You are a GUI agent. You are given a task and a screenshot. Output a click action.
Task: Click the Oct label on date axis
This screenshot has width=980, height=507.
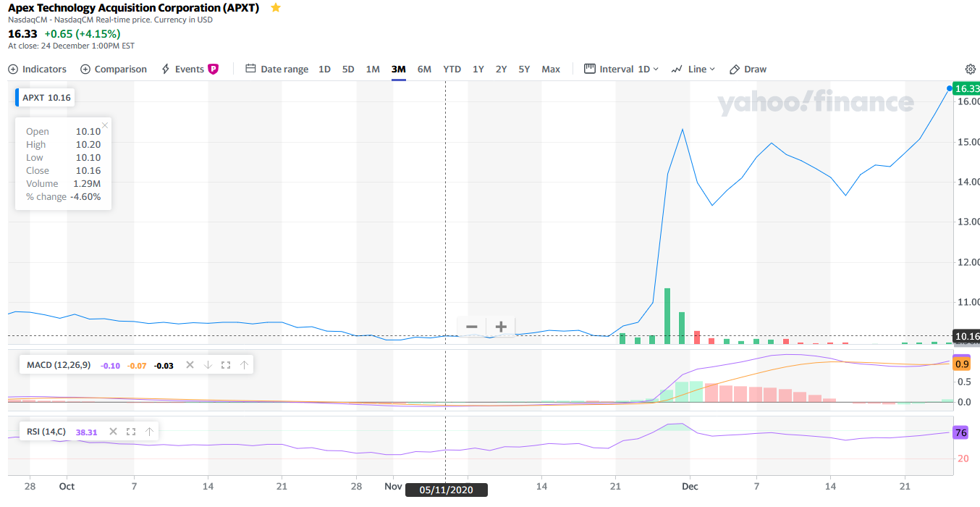tap(67, 487)
